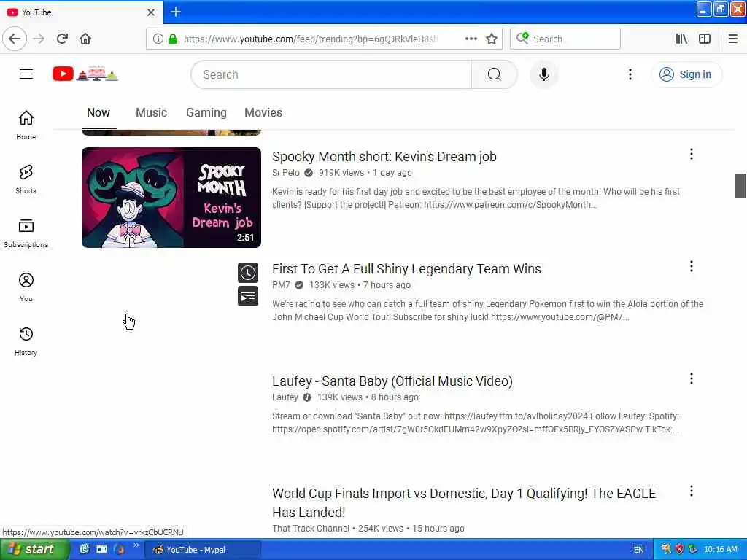Open the Laufey channel link
Image resolution: width=747 pixels, height=560 pixels.
(285, 397)
